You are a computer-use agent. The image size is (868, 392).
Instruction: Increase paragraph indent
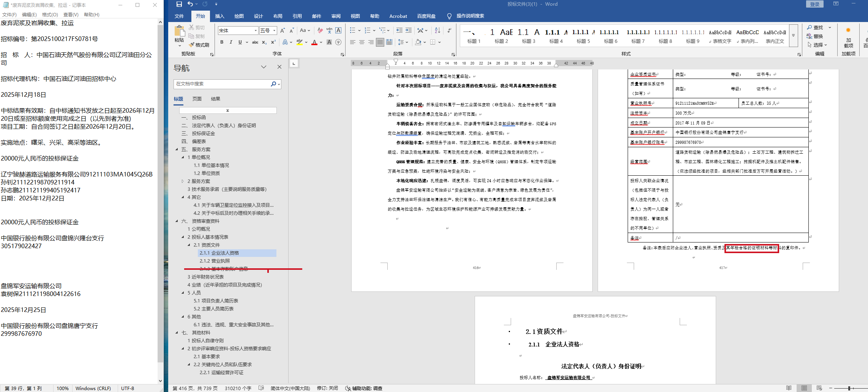coord(409,30)
